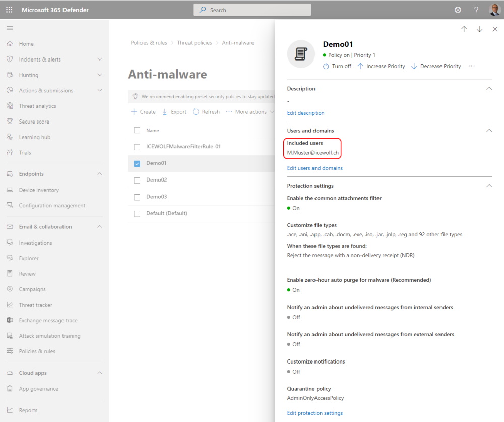Viewport: 504px width, 422px height.
Task: Collapse the Endpoints section chevron
Action: [100, 173]
